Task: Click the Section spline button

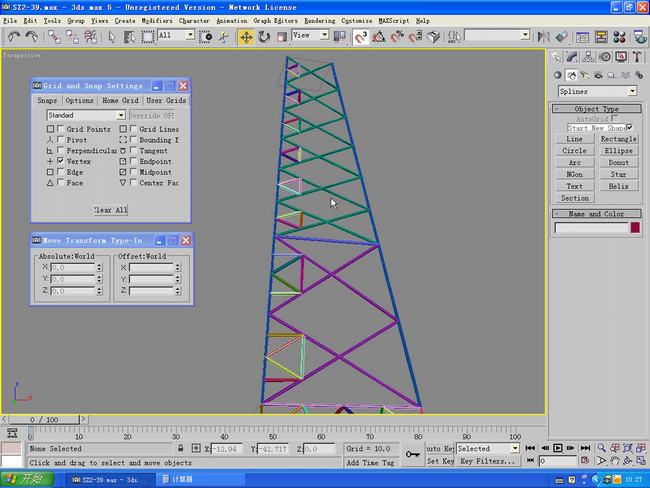Action: click(x=575, y=198)
